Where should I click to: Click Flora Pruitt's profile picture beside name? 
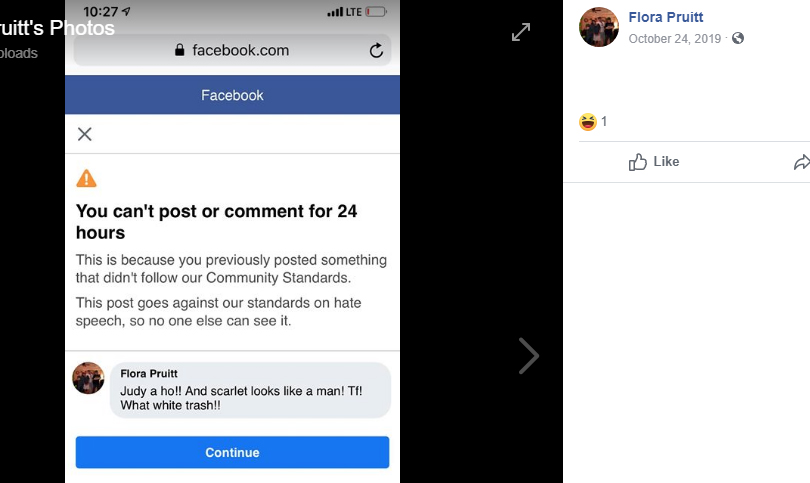pyautogui.click(x=599, y=27)
